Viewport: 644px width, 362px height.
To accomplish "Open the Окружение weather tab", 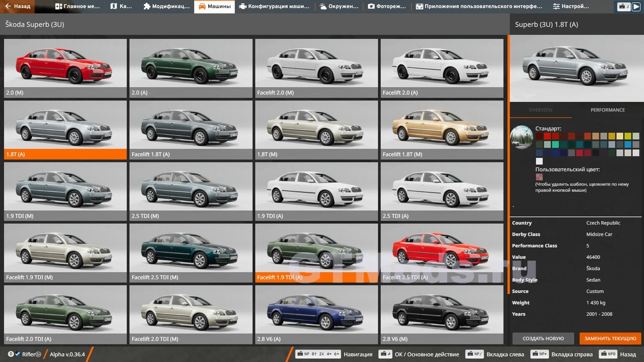I will pos(339,7).
